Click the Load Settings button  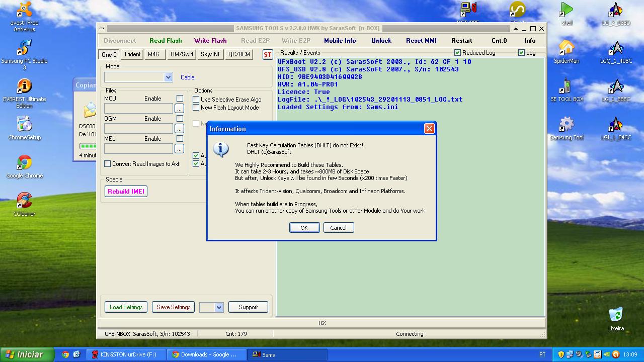point(126,307)
